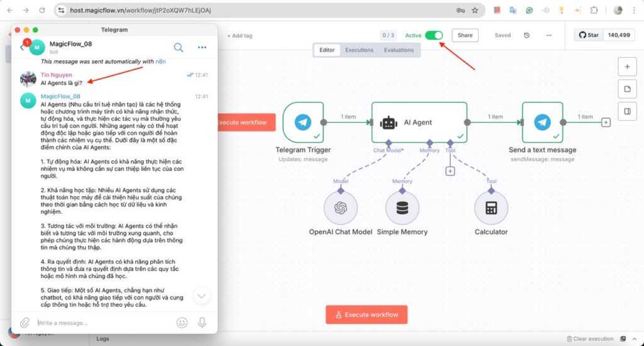Viewport: 644px width, 346px height.
Task: Toggle the workflow Active switch
Action: tap(433, 35)
